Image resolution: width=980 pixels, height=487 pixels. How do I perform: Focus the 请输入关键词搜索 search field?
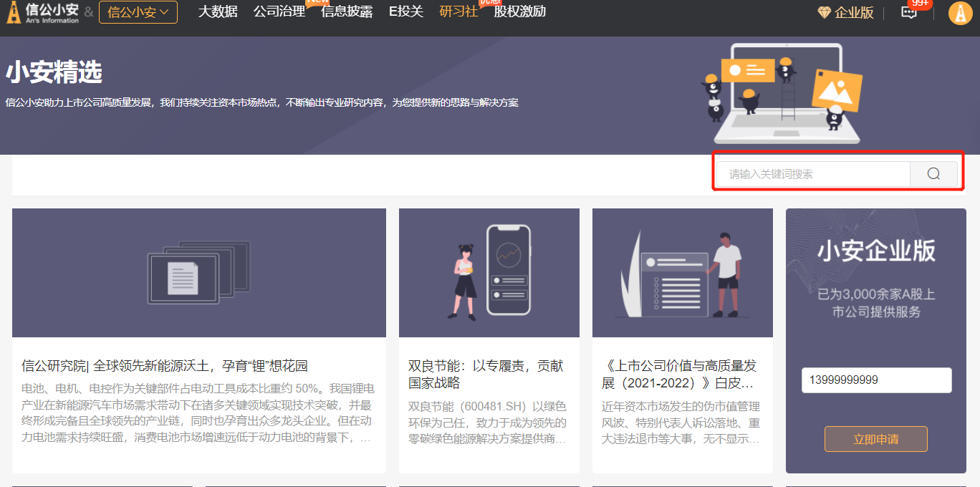pyautogui.click(x=813, y=174)
